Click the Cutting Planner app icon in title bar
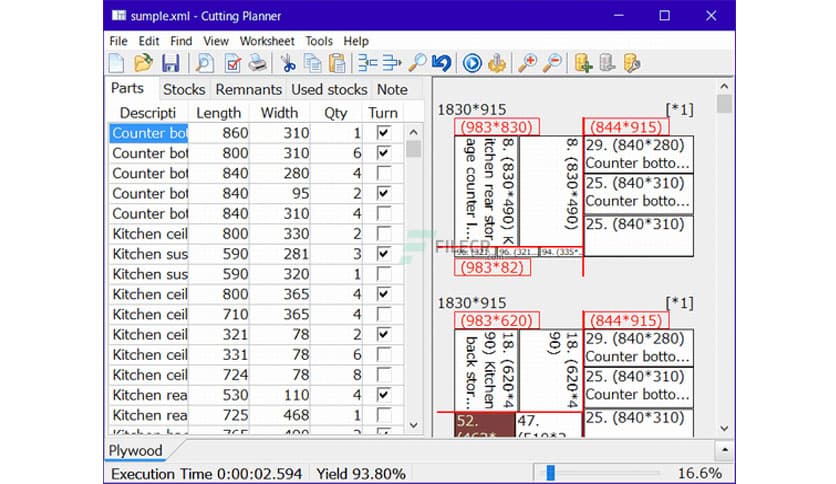This screenshot has width=836, height=484. pyautogui.click(x=118, y=15)
